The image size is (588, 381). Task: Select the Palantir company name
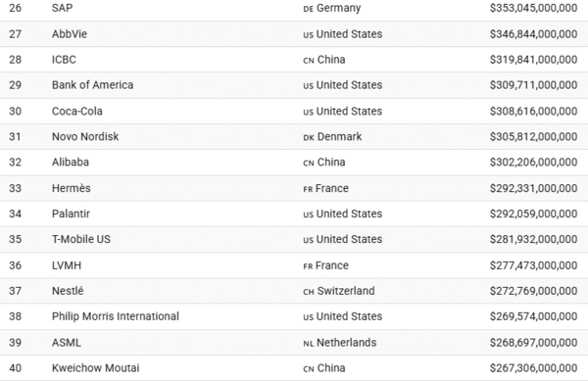[71, 214]
